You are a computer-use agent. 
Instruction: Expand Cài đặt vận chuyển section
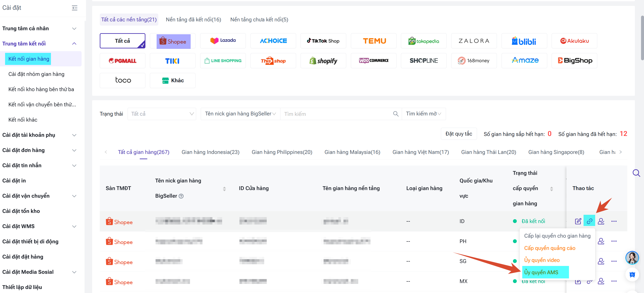[x=74, y=196]
